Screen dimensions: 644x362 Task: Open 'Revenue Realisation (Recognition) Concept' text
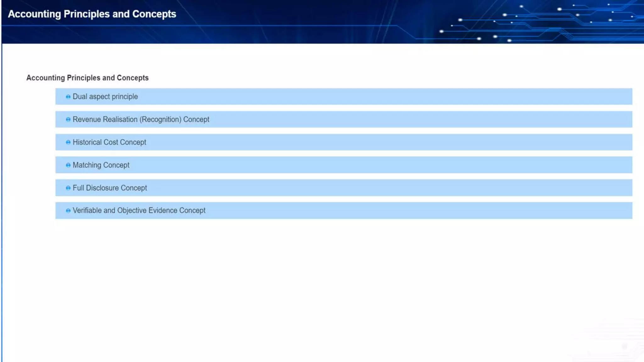141,119
